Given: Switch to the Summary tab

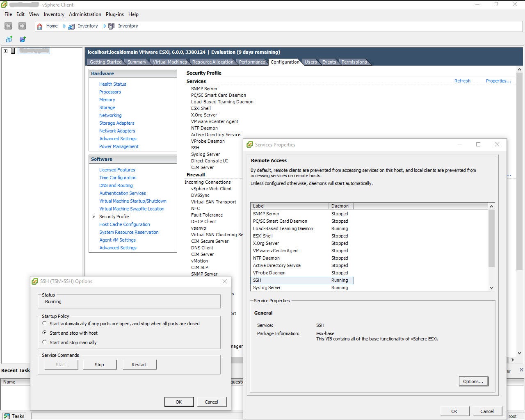Looking at the screenshot, I should 137,62.
